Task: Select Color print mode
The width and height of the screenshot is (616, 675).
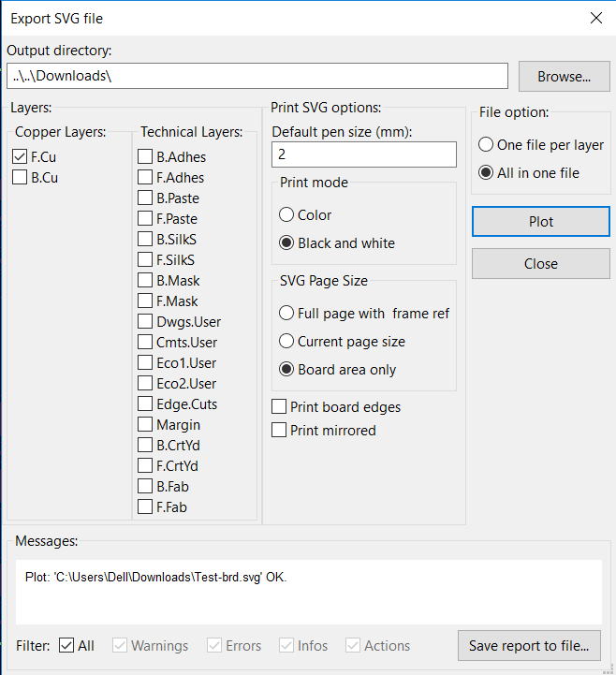Action: 287,215
